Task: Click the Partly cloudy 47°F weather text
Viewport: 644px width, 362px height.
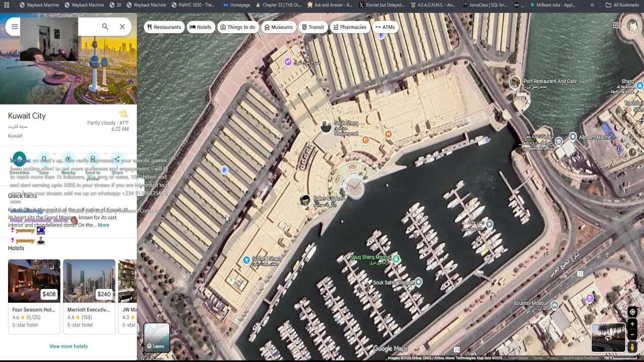Action: (108, 123)
